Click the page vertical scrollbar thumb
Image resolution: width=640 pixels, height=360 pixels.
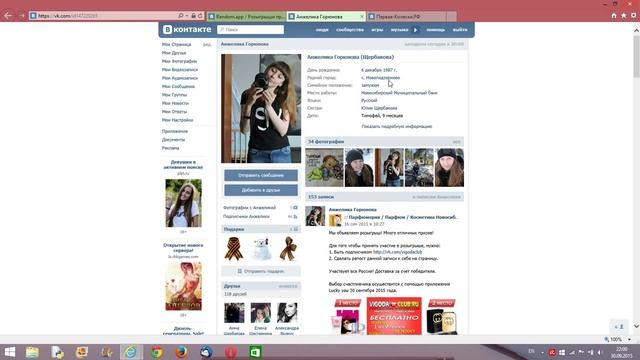pyautogui.click(x=636, y=56)
